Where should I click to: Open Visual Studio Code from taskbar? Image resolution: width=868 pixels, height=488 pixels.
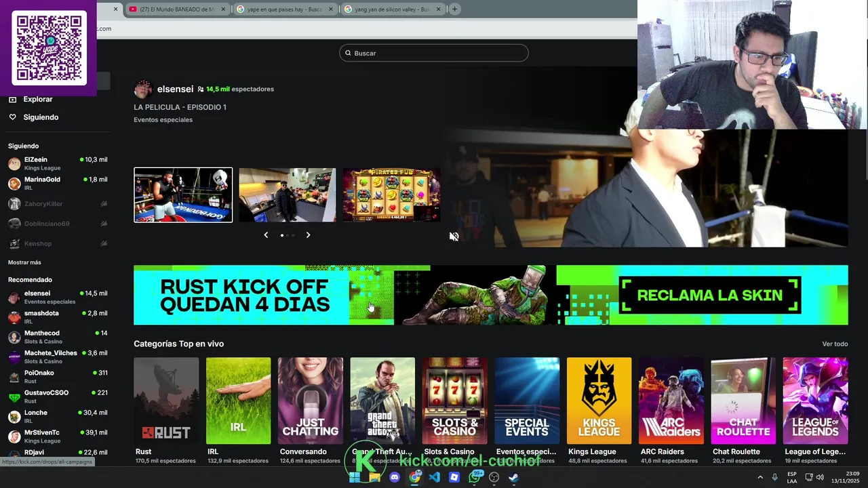(435, 477)
